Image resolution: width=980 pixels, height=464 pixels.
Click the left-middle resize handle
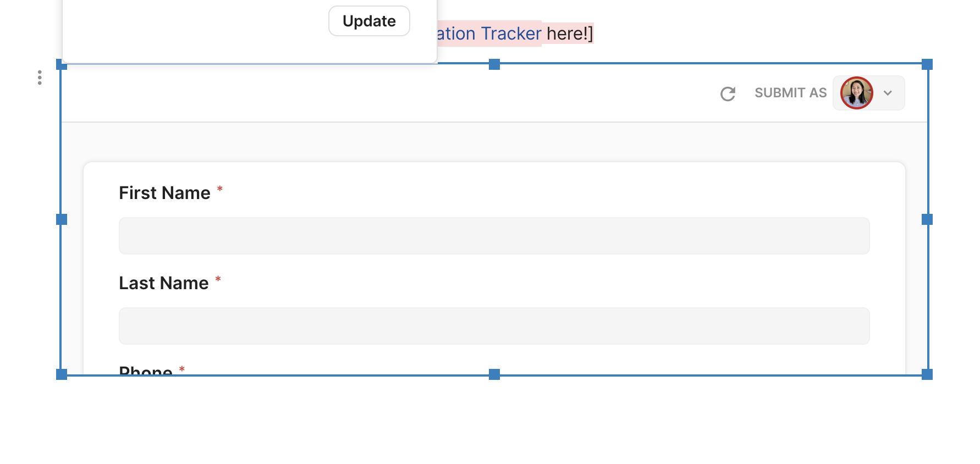(x=62, y=219)
